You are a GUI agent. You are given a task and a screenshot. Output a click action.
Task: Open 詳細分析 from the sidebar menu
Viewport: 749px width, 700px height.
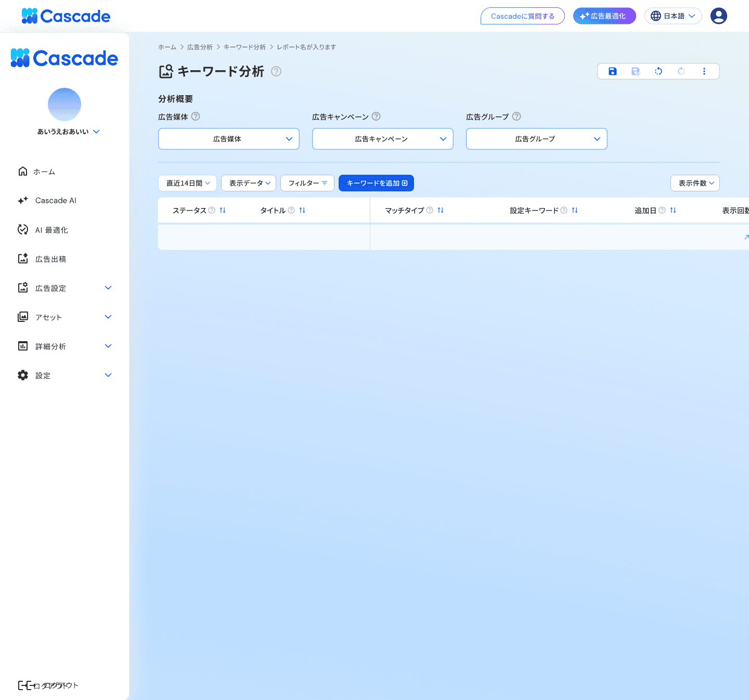tap(50, 346)
